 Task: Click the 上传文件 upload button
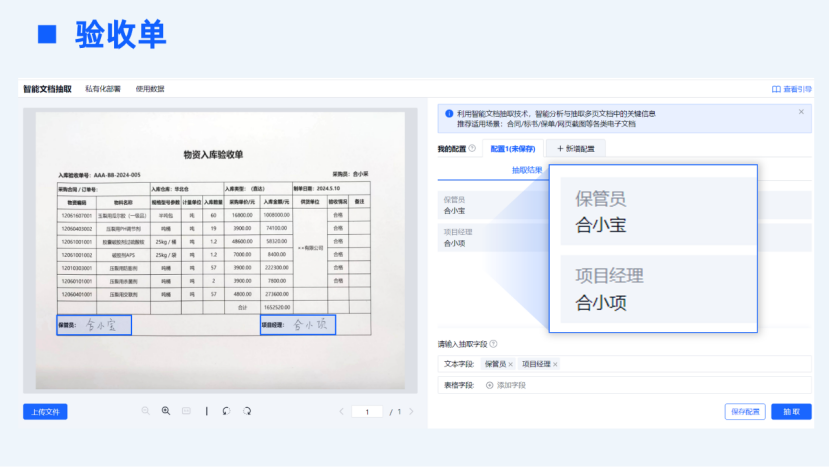[45, 411]
